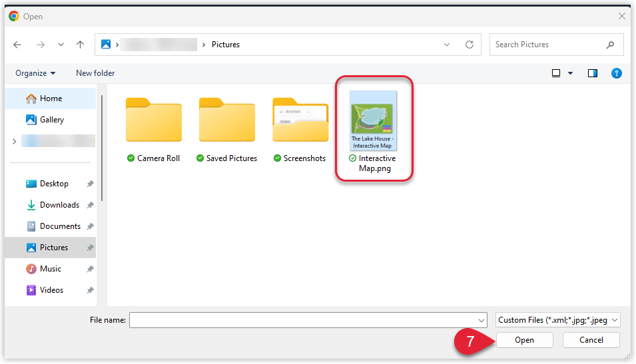The image size is (636, 364).
Task: Click the Cancel button
Action: click(x=591, y=340)
